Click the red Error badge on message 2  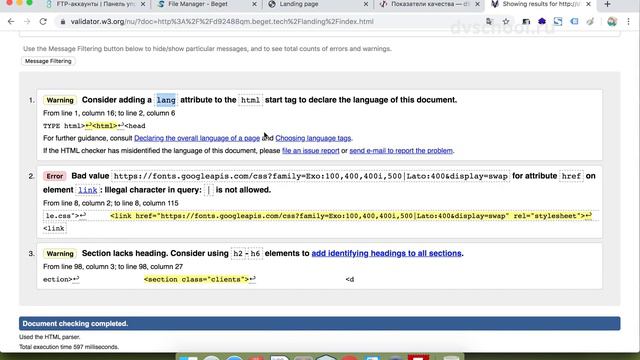[55, 176]
